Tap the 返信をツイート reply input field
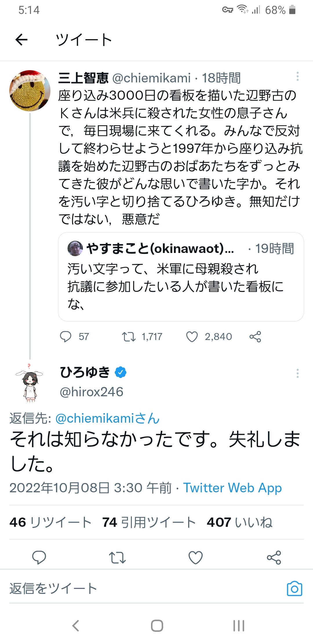This screenshot has height=644, width=313. coord(116,589)
